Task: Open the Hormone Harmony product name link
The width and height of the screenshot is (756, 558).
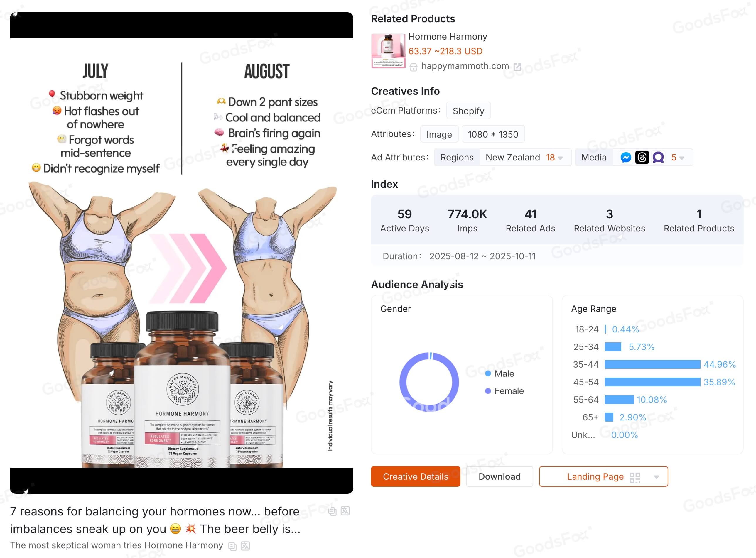Action: point(447,36)
